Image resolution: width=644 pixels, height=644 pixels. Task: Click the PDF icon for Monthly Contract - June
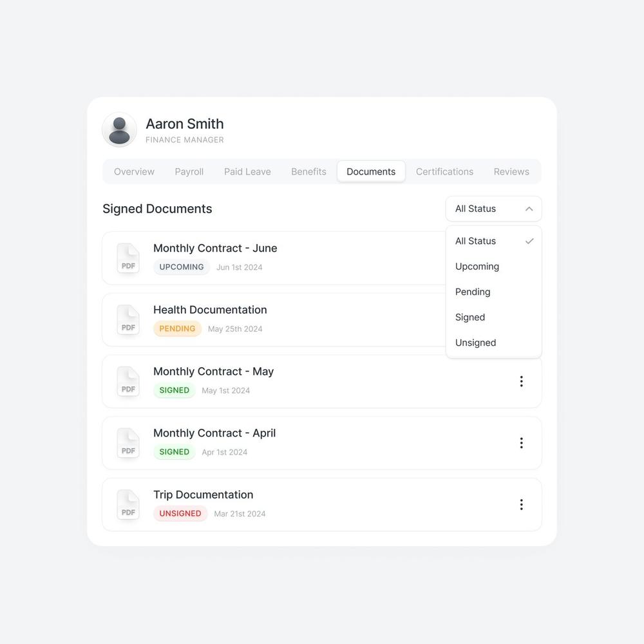(128, 258)
